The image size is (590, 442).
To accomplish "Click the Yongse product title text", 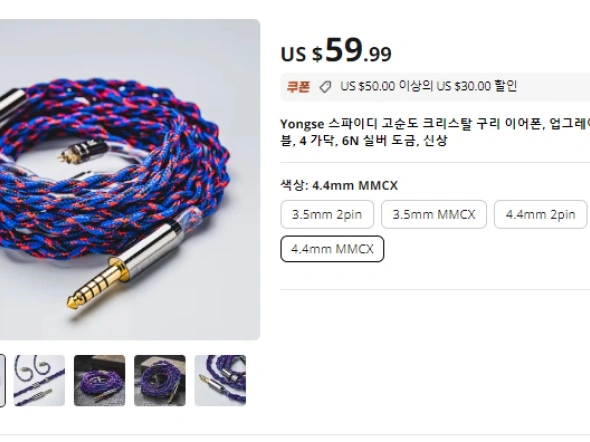I will click(435, 132).
